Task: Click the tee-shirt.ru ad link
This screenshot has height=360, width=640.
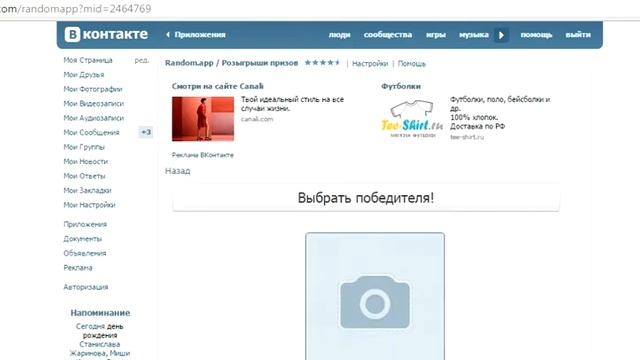Action: [x=467, y=137]
